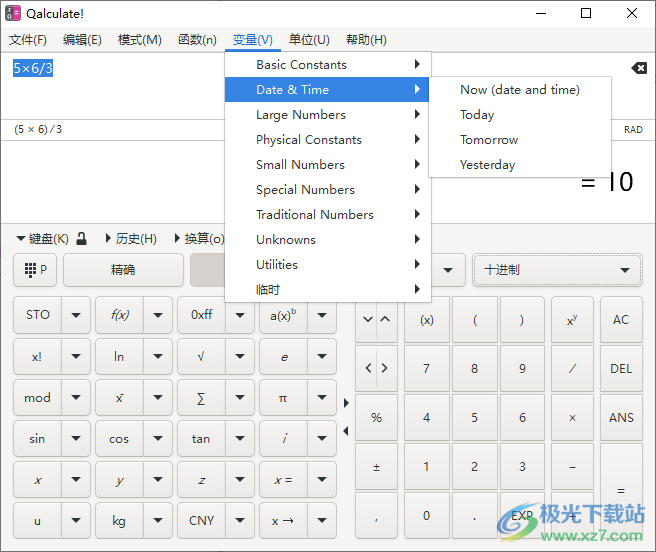
Task: Select the Yesterday variable entry
Action: 520,164
